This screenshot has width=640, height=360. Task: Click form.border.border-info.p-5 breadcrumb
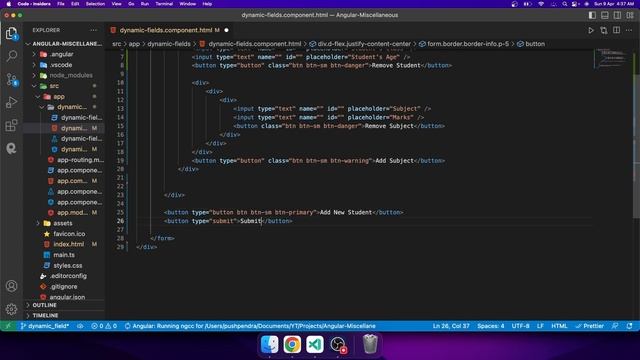[464, 44]
